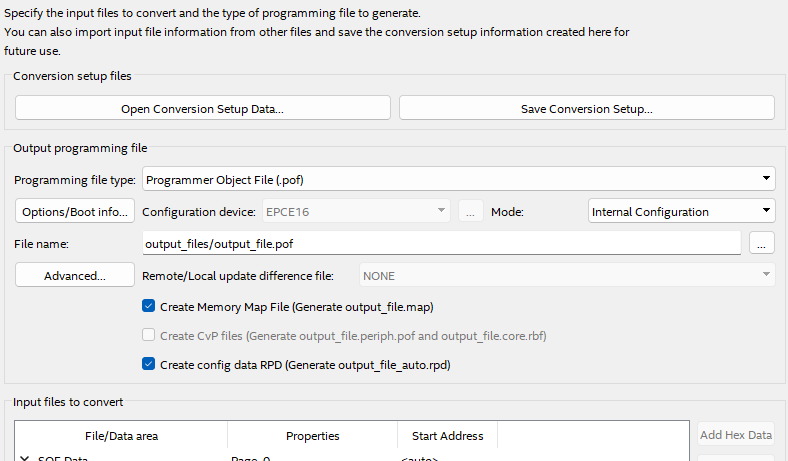Click the File name text field
Image resolution: width=788 pixels, height=461 pixels.
(x=441, y=243)
